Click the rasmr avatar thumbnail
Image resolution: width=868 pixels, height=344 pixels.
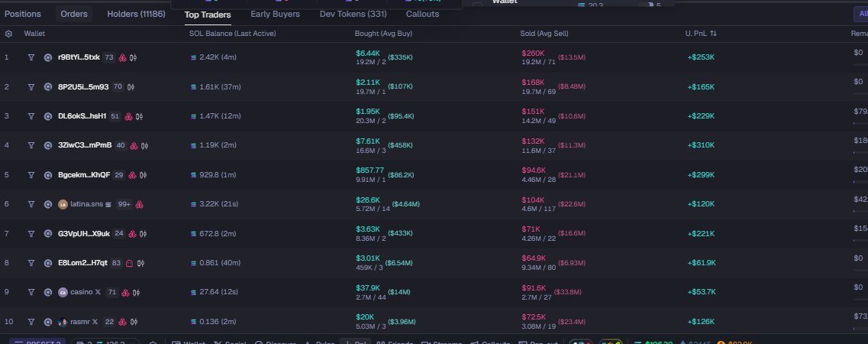(63, 321)
